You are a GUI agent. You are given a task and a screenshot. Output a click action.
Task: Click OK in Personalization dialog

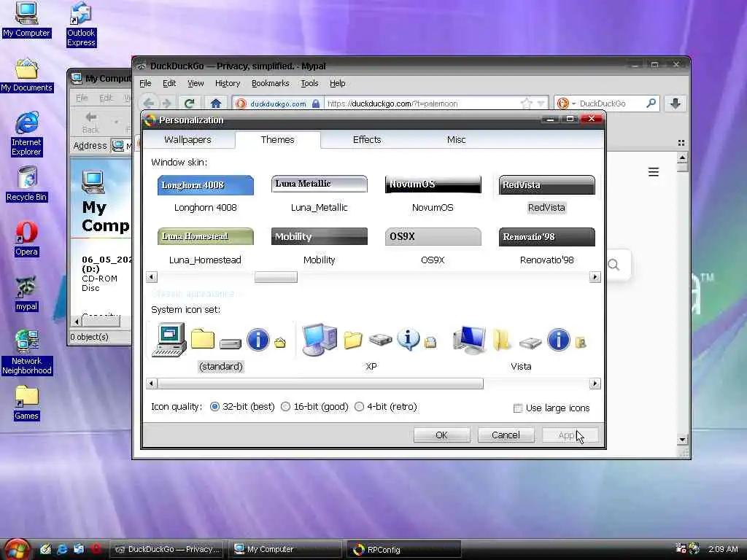click(441, 435)
